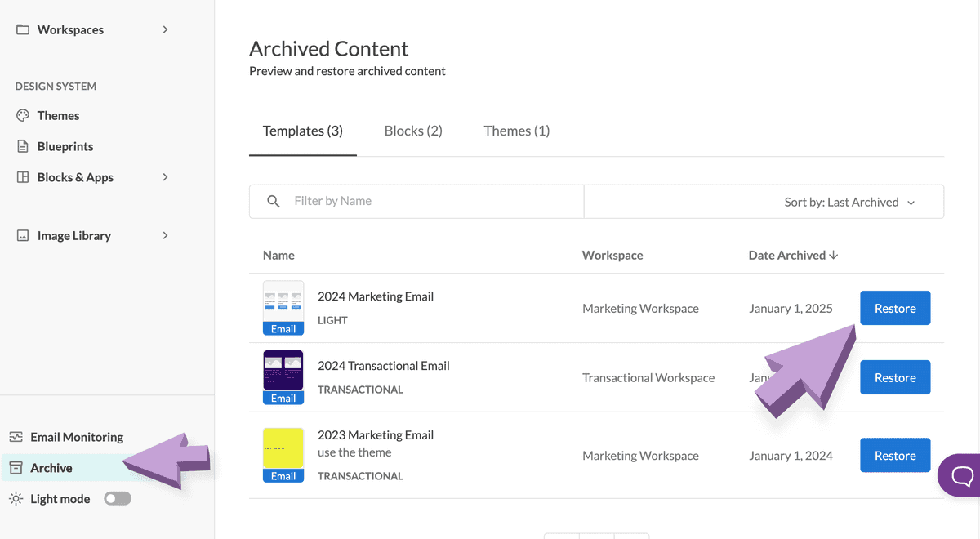The height and width of the screenshot is (539, 980).
Task: Switch to the Blocks (2) tab
Action: pos(413,131)
